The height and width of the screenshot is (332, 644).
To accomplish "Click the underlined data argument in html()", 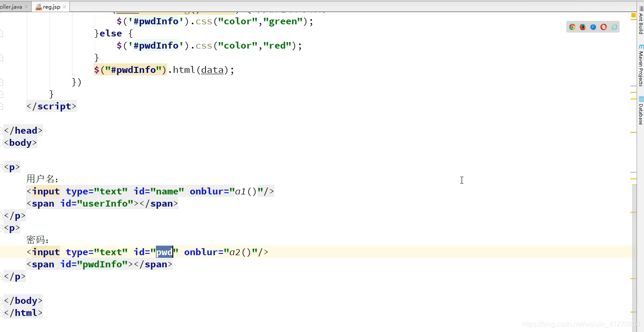I will (212, 70).
